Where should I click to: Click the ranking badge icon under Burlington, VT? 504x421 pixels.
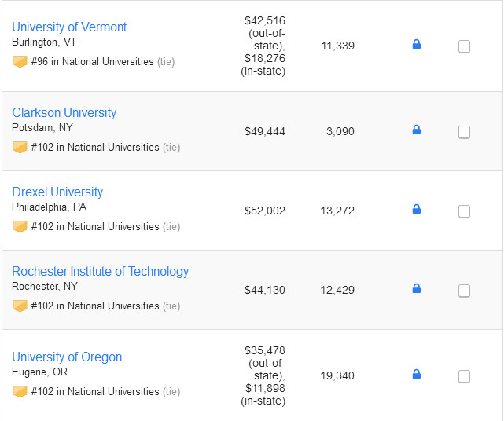point(20,61)
